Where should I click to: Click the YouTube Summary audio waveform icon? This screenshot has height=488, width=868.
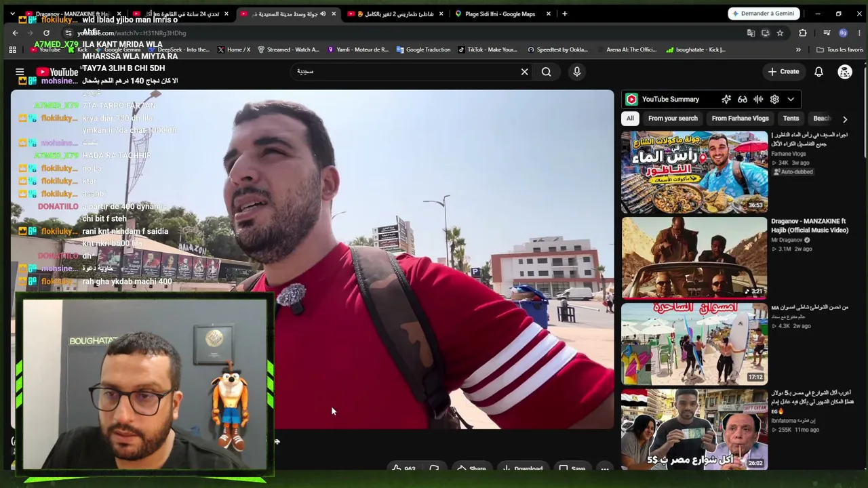click(758, 100)
